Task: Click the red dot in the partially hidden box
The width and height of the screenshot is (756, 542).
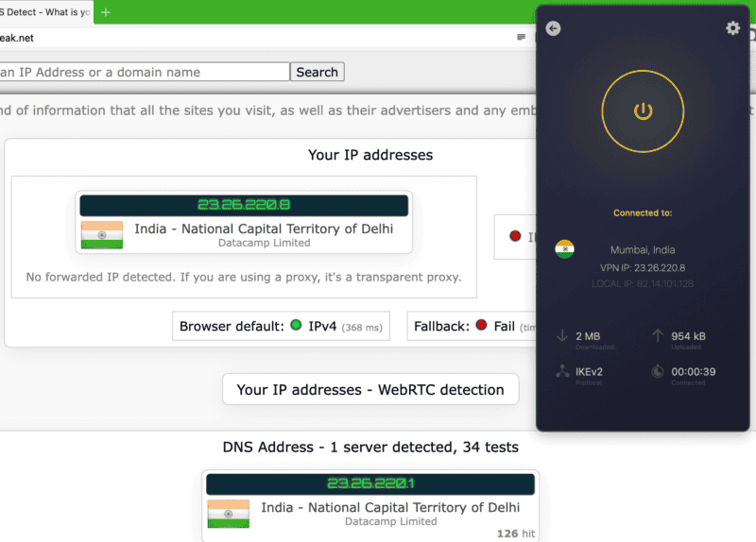Action: click(515, 235)
